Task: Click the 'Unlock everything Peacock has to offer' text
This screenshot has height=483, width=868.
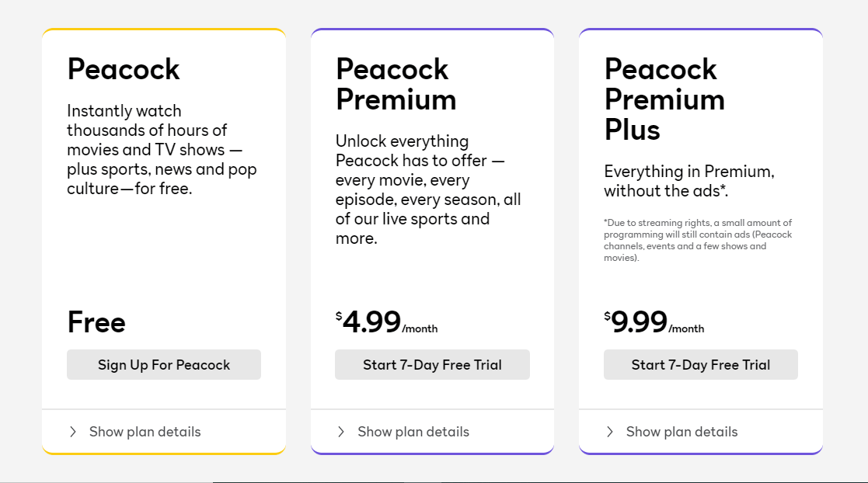Action: pos(428,189)
